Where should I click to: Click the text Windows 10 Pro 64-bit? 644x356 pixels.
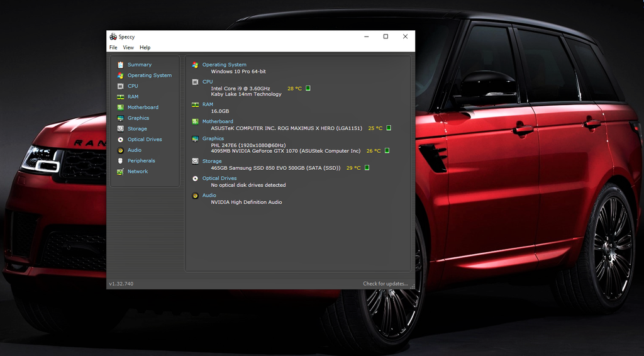pos(238,72)
